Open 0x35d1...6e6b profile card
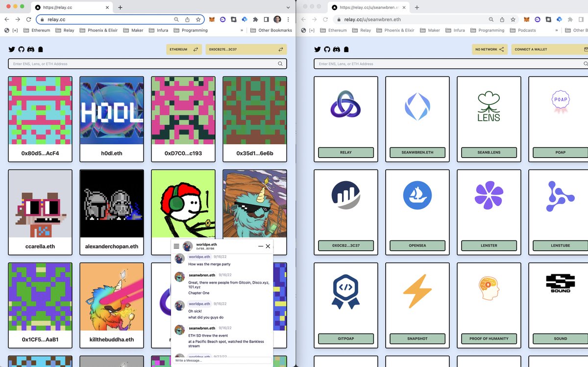The width and height of the screenshot is (588, 367). 255,119
